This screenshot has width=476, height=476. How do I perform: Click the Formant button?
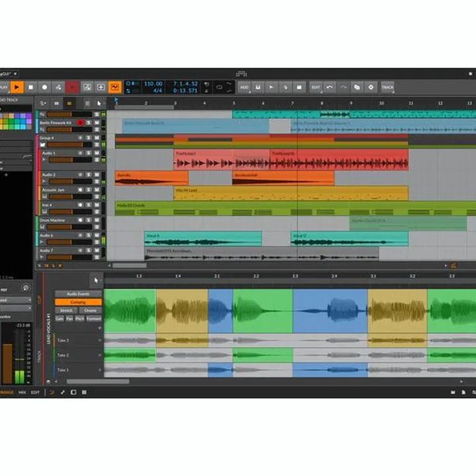(94, 319)
